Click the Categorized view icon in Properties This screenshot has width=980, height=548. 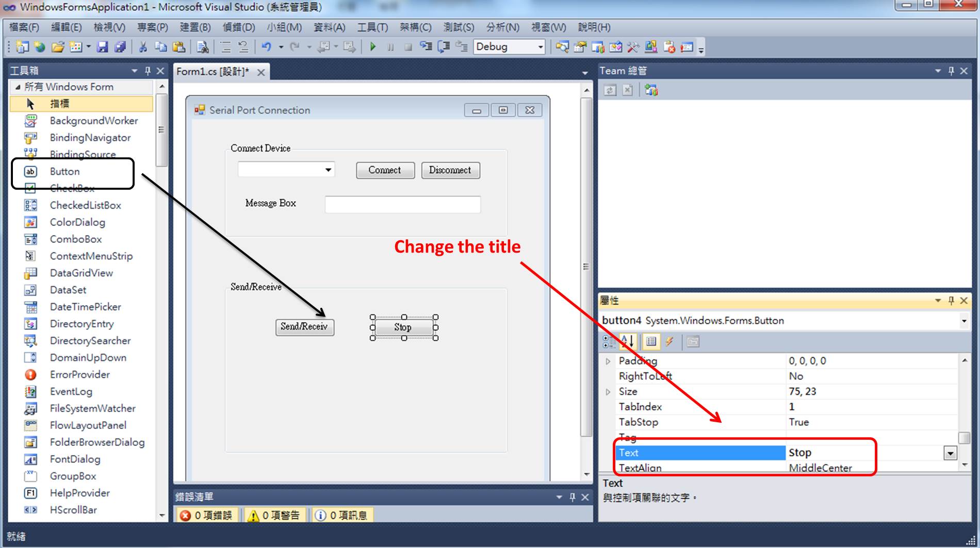coord(609,341)
